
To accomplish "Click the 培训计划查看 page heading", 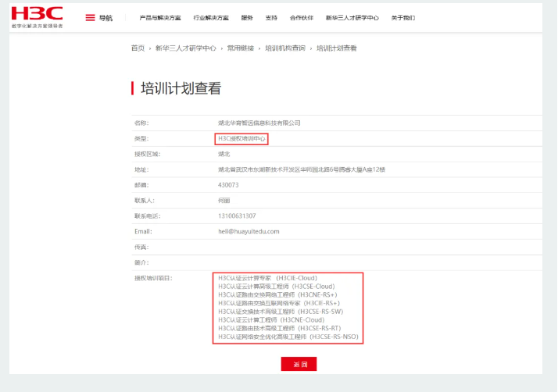I will 181,88.
